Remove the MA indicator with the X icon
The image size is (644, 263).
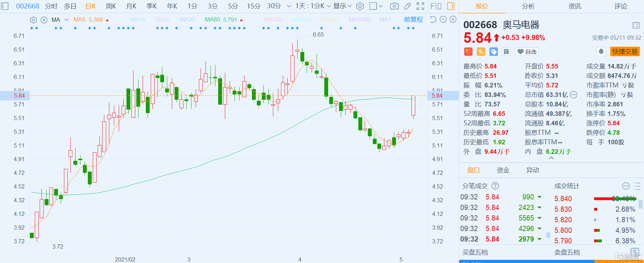[44, 20]
